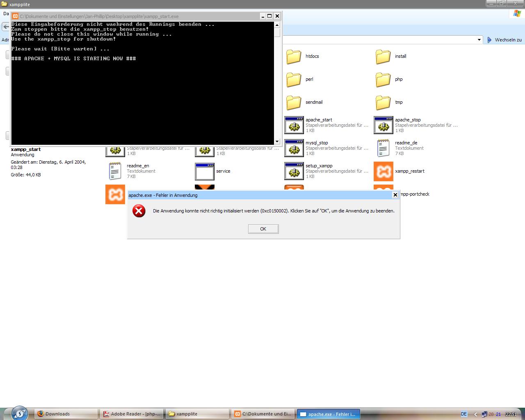Select the readme_en text document icon

tap(115, 171)
